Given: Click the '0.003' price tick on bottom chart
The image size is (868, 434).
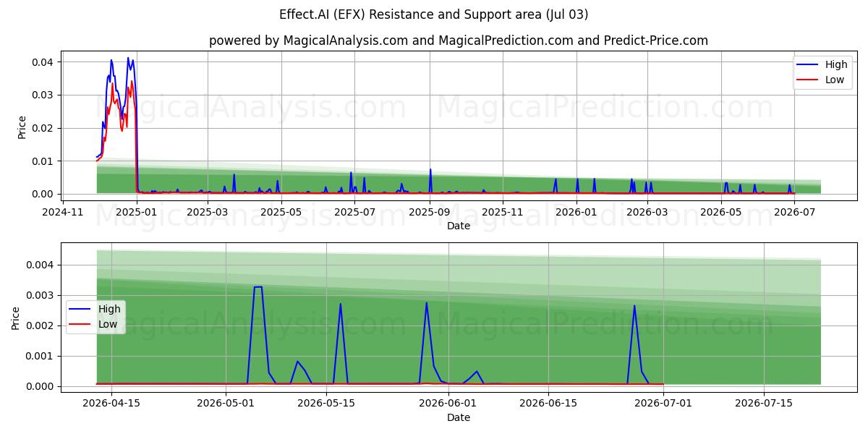Looking at the screenshot, I should [40, 295].
